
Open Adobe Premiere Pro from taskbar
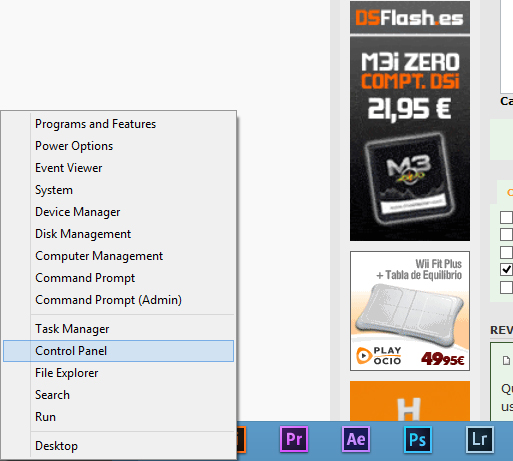[x=294, y=439]
